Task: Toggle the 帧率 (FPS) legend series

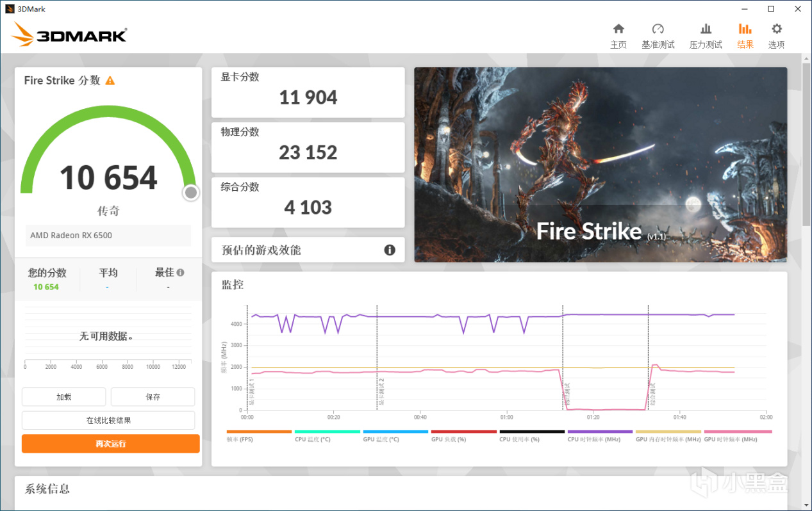Action: coord(259,436)
